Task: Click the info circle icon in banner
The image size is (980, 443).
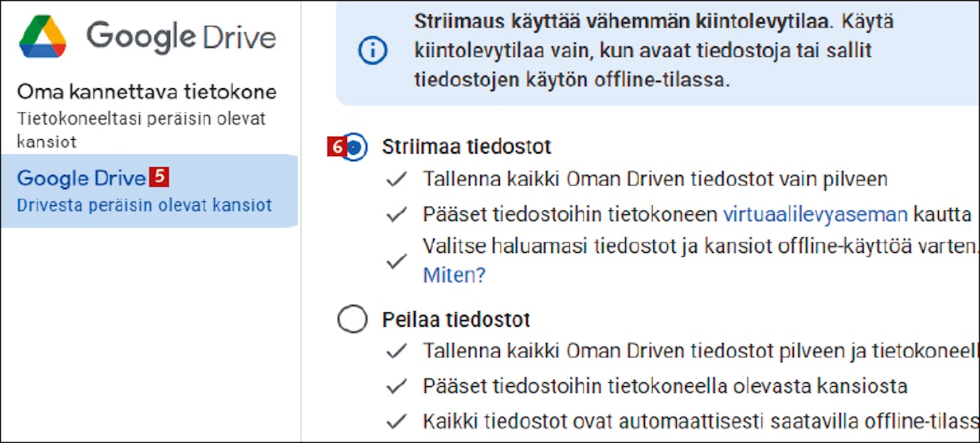Action: click(x=373, y=51)
